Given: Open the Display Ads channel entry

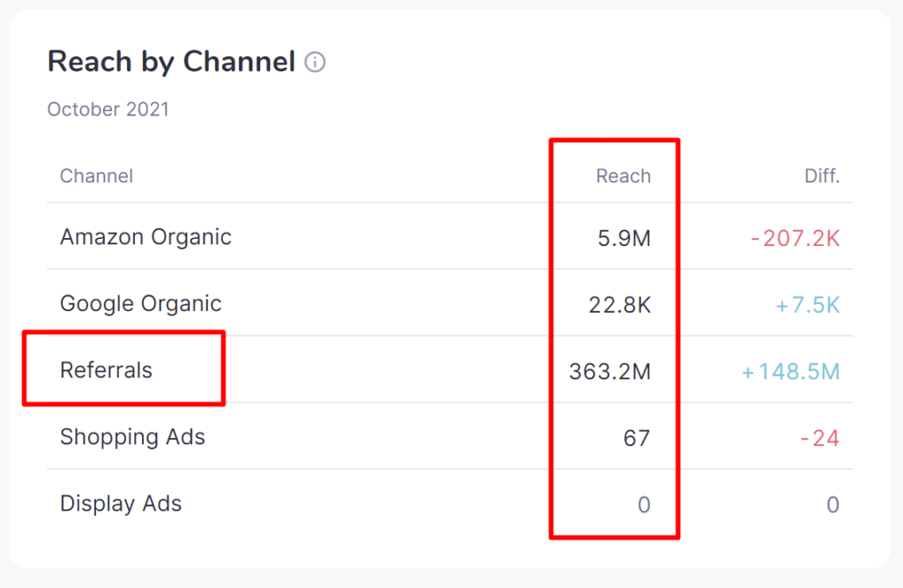Looking at the screenshot, I should 121,503.
